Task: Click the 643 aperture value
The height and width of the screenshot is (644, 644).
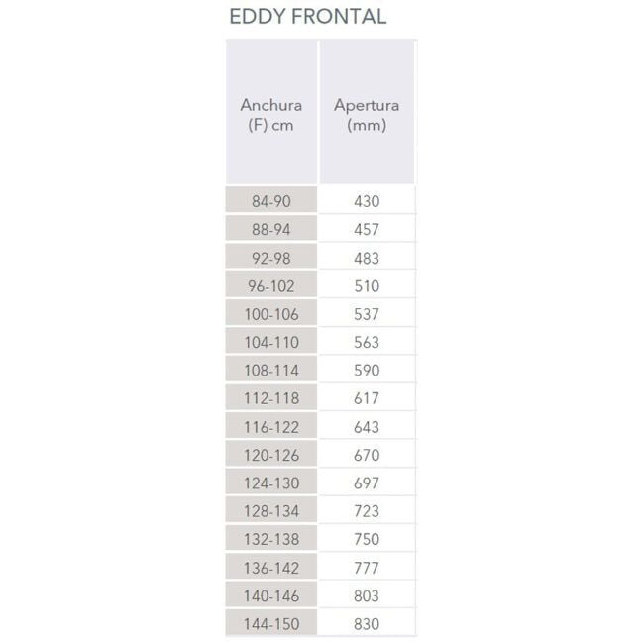Action: (367, 427)
